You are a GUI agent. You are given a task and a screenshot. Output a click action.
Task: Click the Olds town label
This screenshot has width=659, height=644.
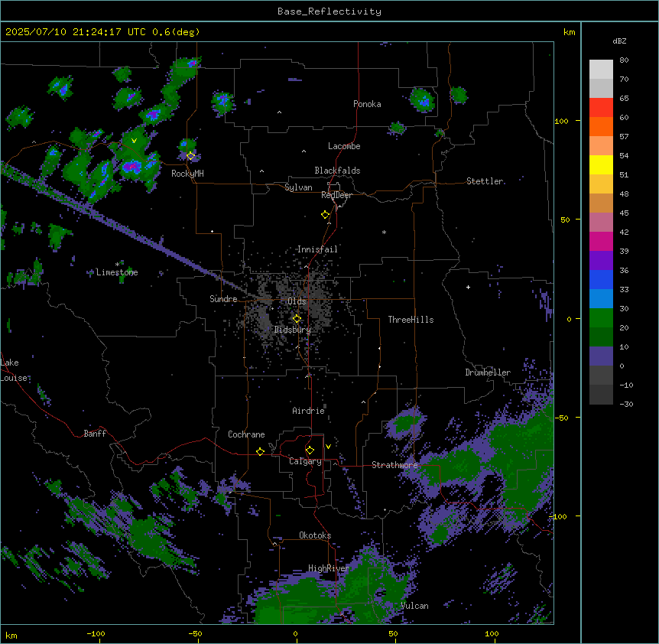[x=297, y=301]
